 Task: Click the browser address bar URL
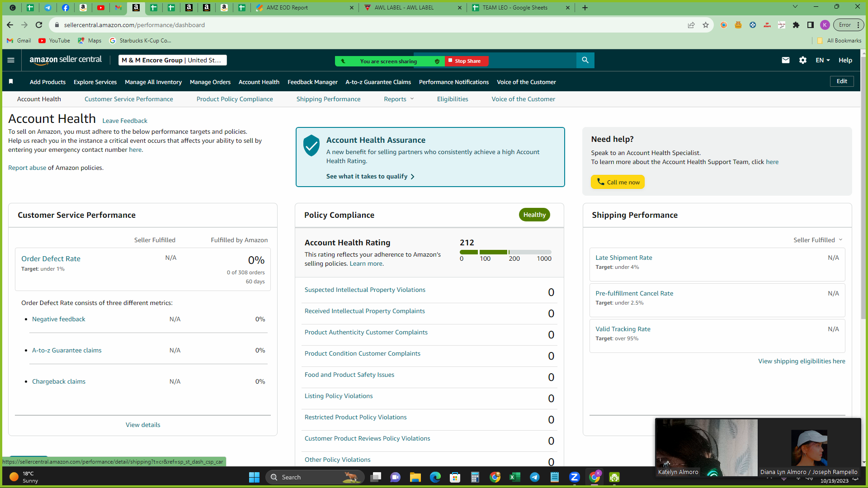point(134,25)
